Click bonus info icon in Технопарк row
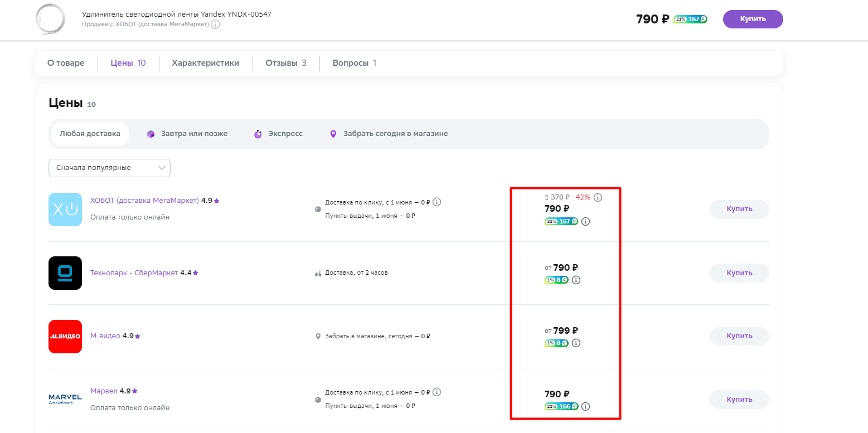The image size is (868, 433). click(x=576, y=280)
